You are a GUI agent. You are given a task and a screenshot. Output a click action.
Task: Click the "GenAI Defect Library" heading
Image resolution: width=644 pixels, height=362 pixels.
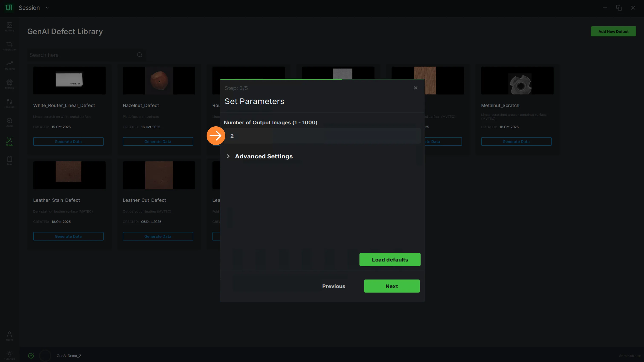coord(65,31)
